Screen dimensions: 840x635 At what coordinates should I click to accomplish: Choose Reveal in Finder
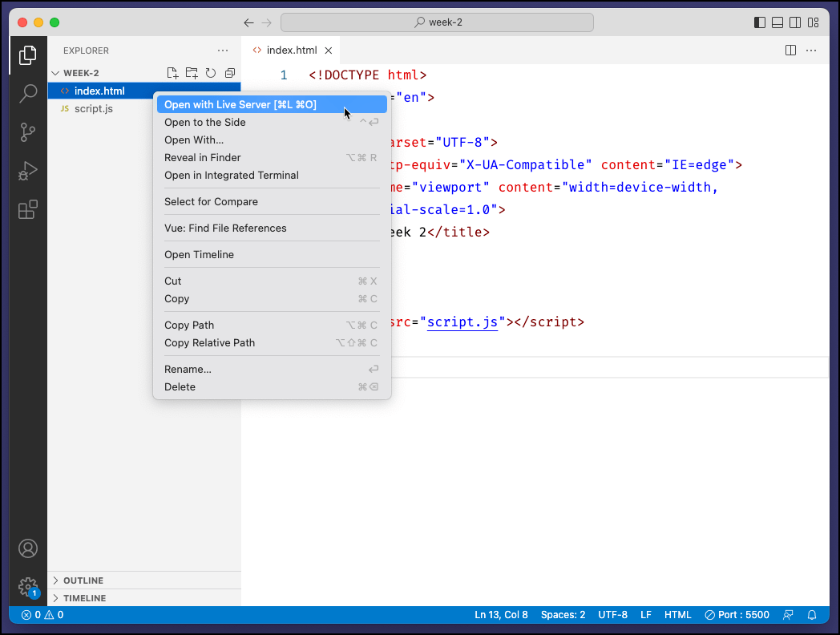272,157
